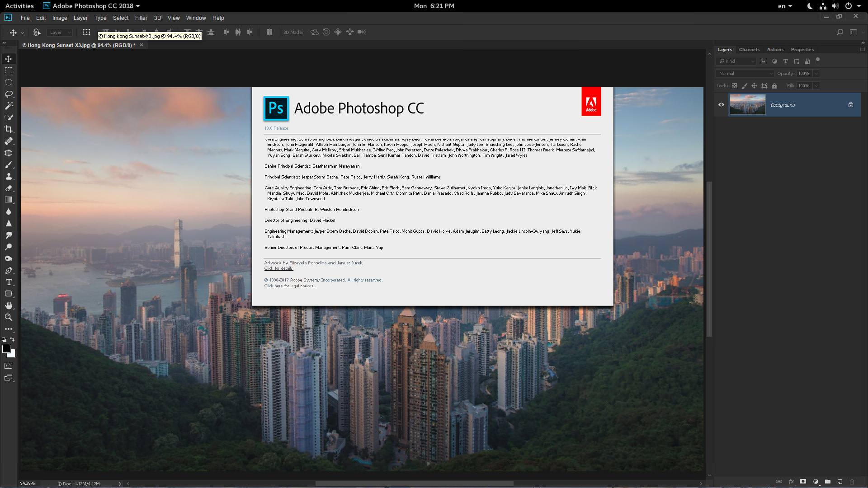Image resolution: width=868 pixels, height=488 pixels.
Task: Click the foreground color swatch
Action: click(6, 348)
